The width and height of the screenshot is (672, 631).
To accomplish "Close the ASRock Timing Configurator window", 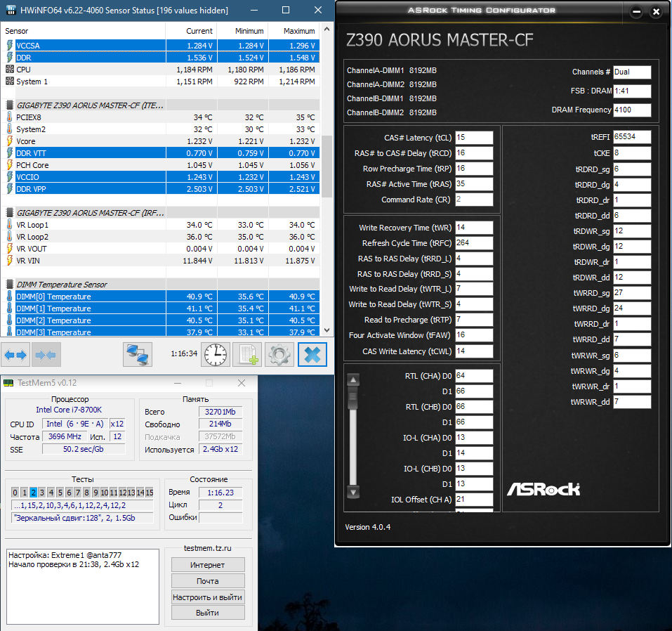I will (x=656, y=12).
